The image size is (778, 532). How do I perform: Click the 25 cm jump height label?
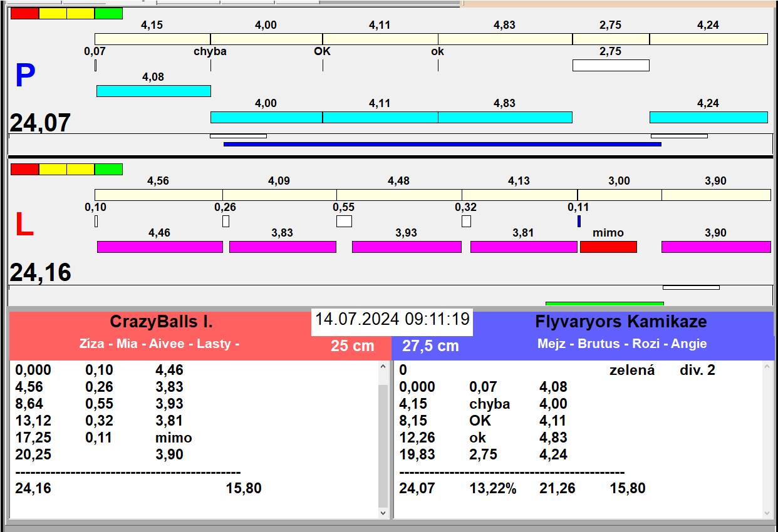click(x=353, y=345)
